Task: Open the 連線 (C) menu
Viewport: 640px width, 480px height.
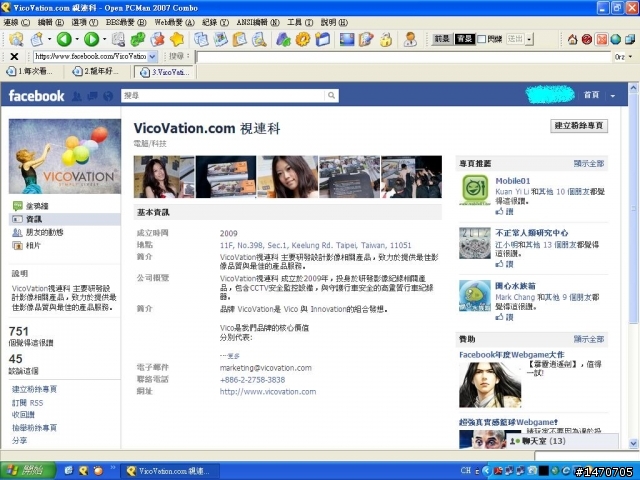Action: pos(17,22)
